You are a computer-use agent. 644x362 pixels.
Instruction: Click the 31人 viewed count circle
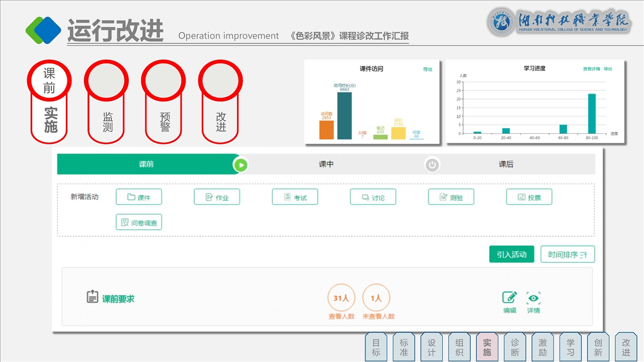click(x=341, y=298)
